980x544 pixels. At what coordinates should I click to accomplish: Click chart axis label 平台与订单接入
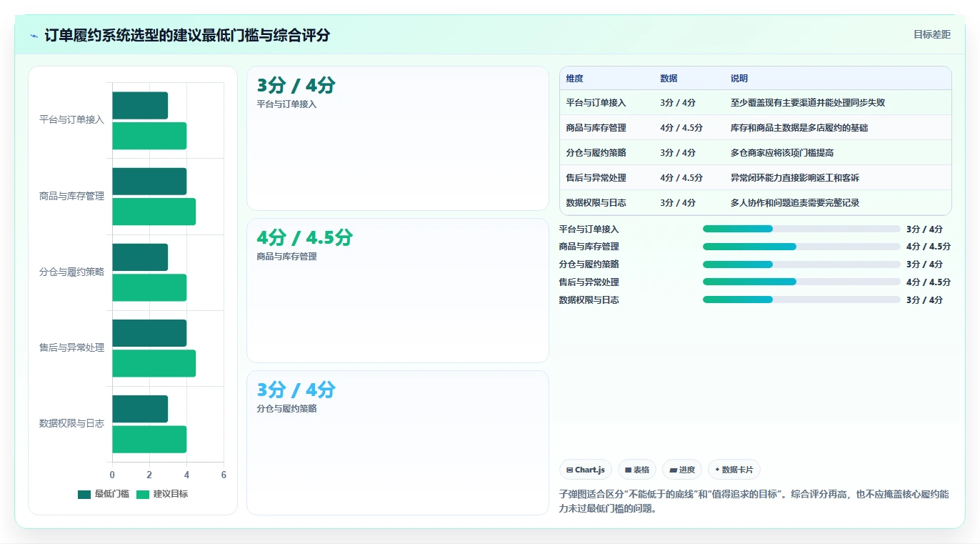click(x=71, y=120)
